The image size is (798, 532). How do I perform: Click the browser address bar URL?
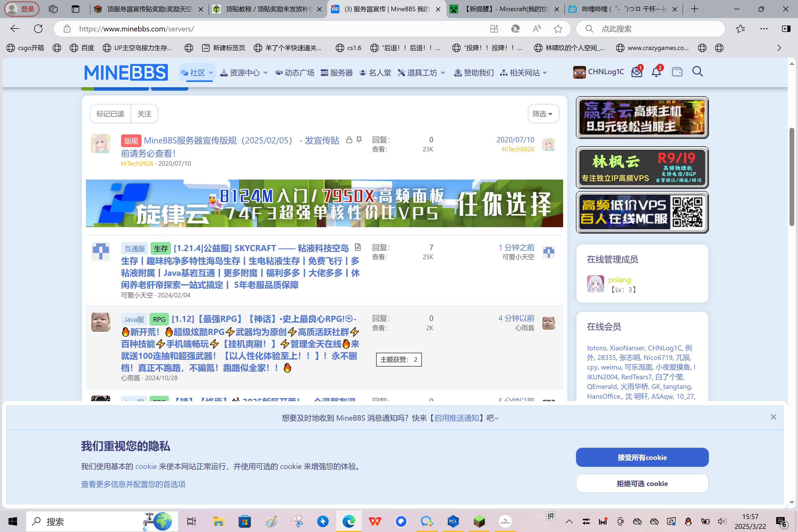pyautogui.click(x=136, y=29)
